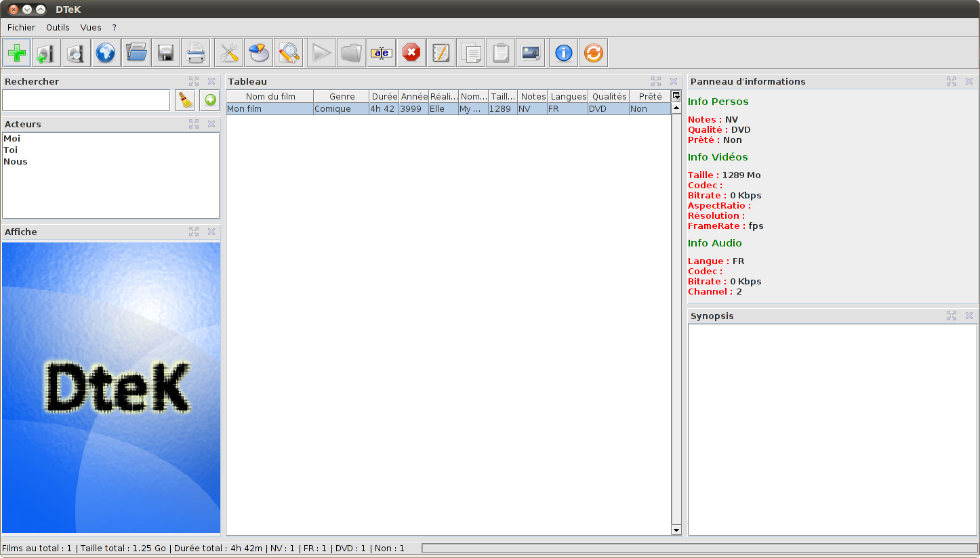Close the Affiche panel

point(211,232)
